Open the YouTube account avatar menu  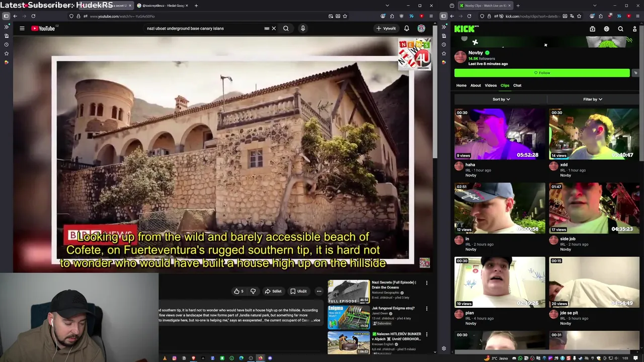(421, 28)
